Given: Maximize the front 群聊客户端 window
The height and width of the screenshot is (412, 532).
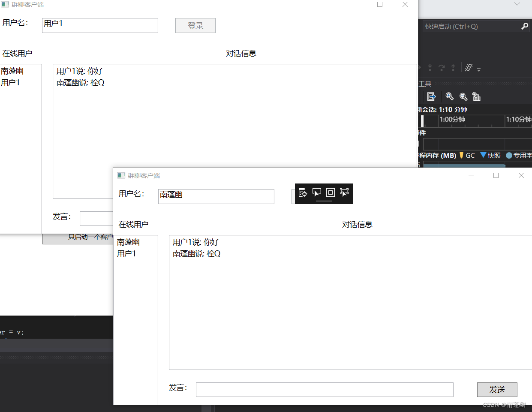Looking at the screenshot, I should 496,175.
